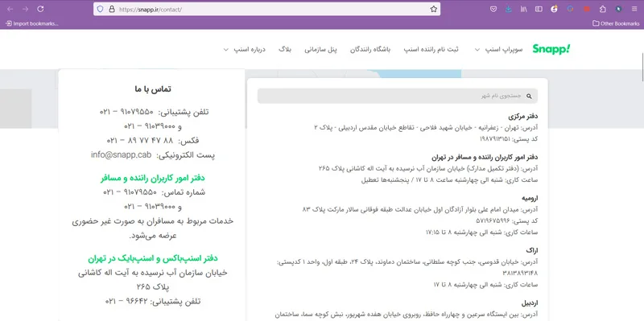
Task: Open the Library books icon
Action: [524, 9]
